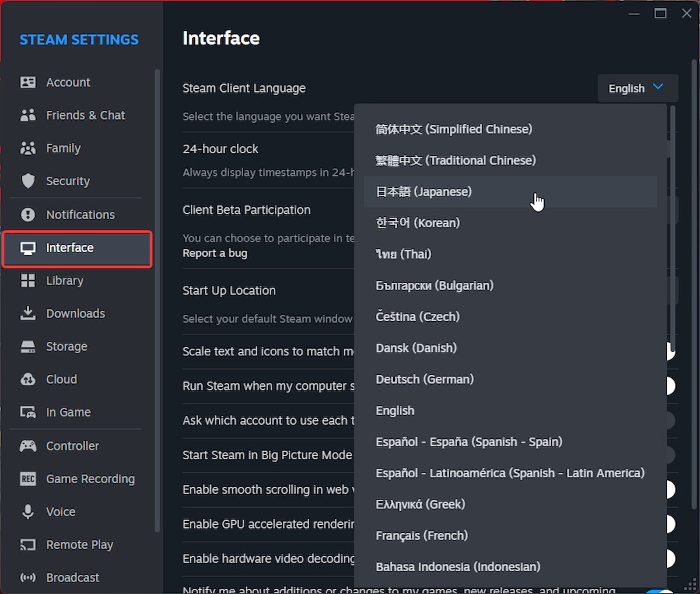The height and width of the screenshot is (594, 700).
Task: Open the Account settings icon
Action: (x=27, y=82)
